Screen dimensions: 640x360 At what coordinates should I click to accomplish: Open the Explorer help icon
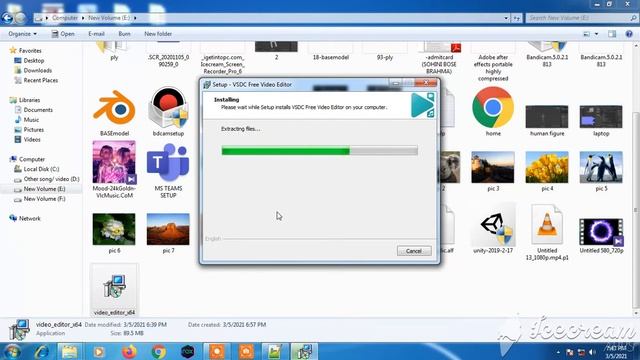629,34
